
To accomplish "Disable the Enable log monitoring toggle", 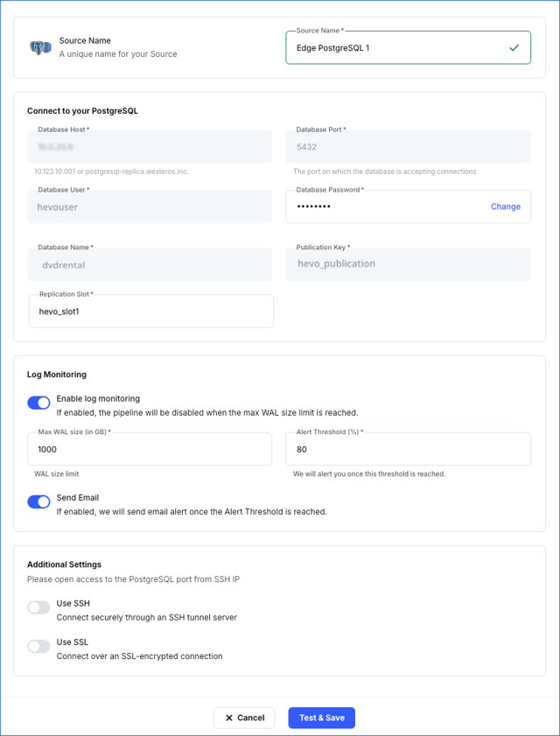I will (x=38, y=403).
